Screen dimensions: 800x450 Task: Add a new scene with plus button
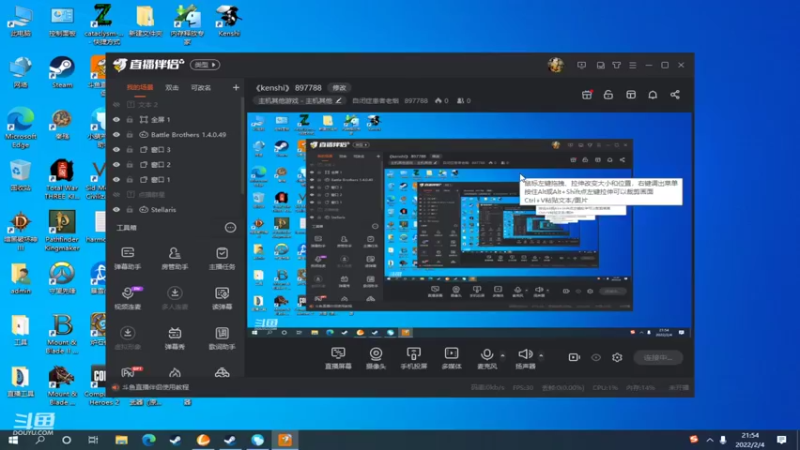236,88
